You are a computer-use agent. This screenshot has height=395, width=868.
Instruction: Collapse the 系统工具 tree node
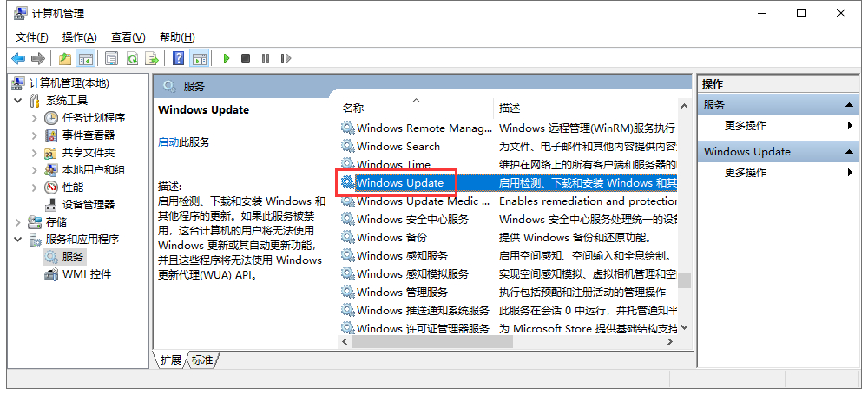tap(18, 101)
